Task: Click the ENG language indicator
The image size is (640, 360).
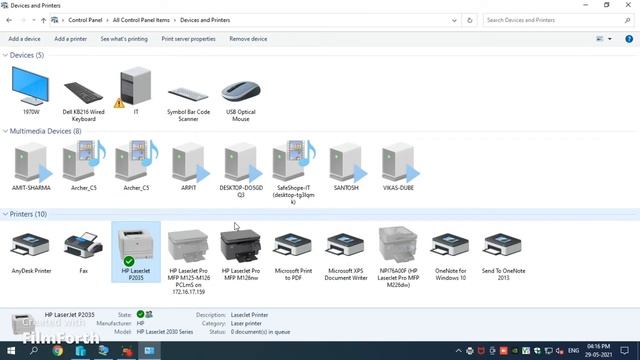Action: pyautogui.click(x=573, y=351)
